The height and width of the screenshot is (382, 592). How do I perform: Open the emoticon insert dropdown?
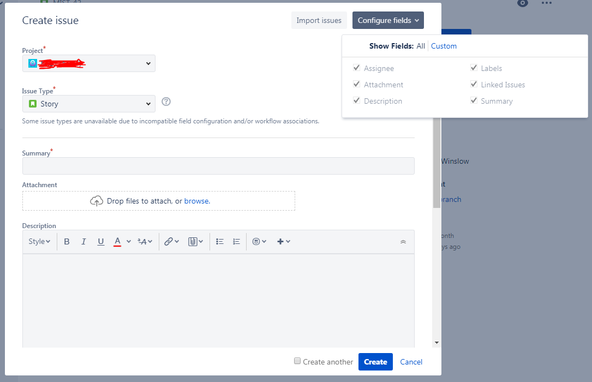pos(259,242)
